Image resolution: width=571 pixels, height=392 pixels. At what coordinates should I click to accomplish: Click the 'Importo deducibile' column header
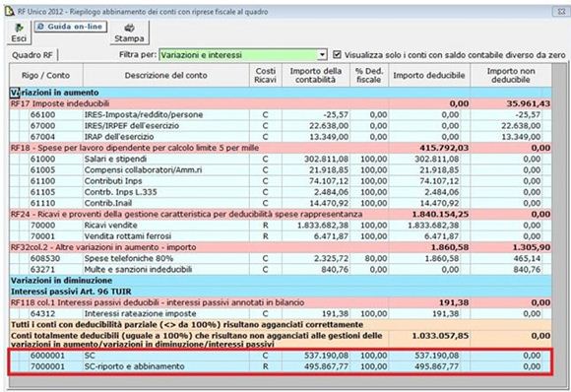429,76
